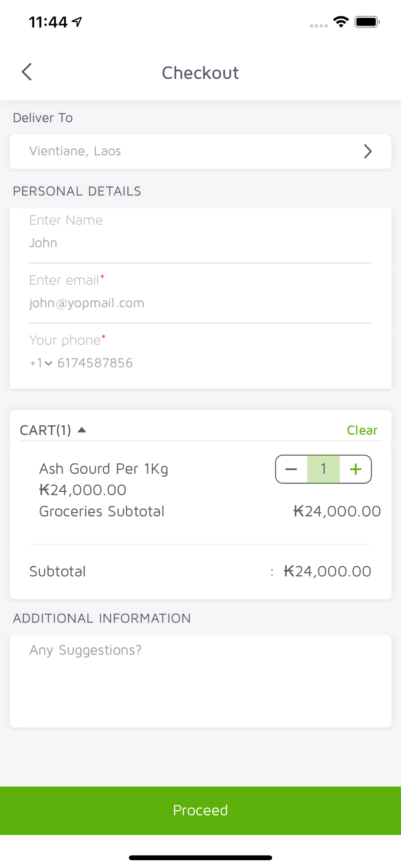
Task: Select the Ash Gourd Per 1Kg item
Action: click(104, 469)
